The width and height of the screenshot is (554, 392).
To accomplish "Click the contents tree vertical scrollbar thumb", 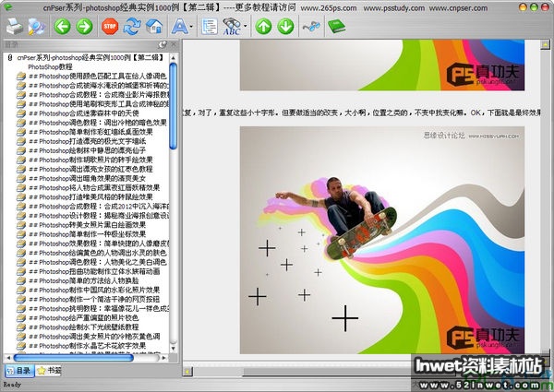I will 174,106.
